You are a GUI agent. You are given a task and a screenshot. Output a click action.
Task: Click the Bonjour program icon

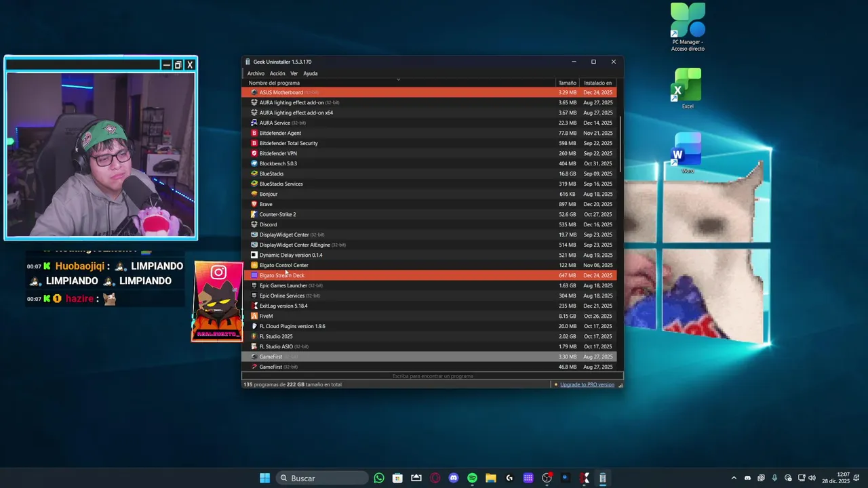pos(254,194)
